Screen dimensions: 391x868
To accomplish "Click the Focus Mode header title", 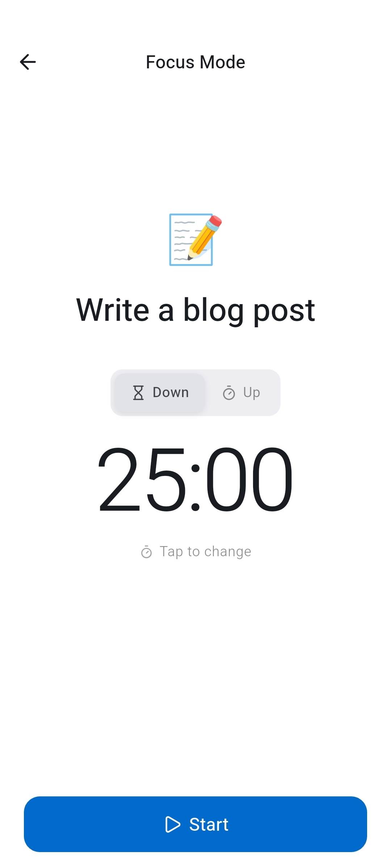I will click(x=195, y=62).
